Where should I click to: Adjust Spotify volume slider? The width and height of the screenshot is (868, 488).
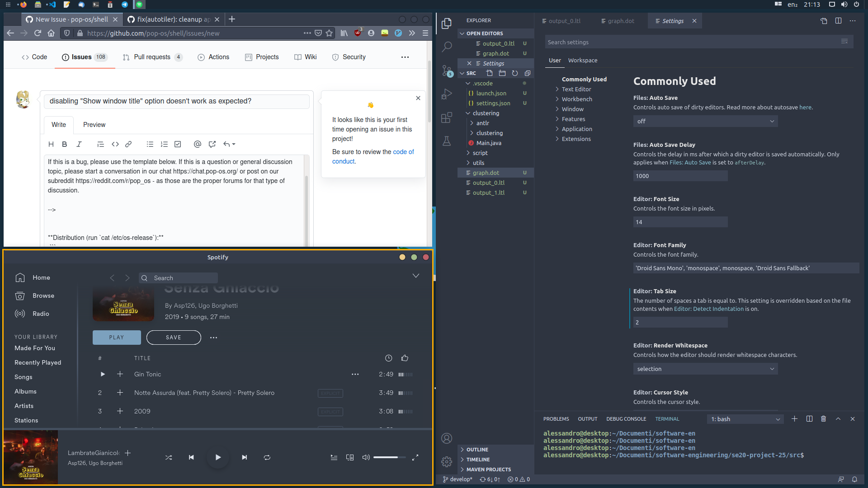coord(389,457)
